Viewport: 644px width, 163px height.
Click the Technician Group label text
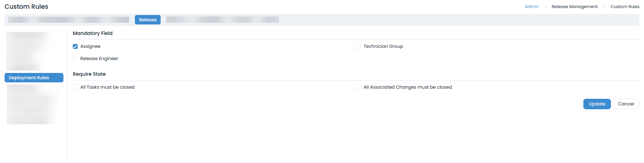coord(383,46)
